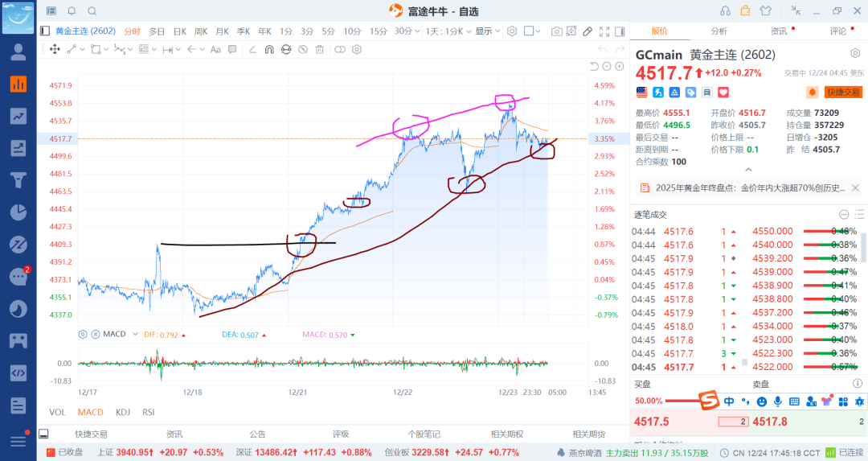Zoom out chart with minus circle
The image size is (868, 461).
coord(607,67)
